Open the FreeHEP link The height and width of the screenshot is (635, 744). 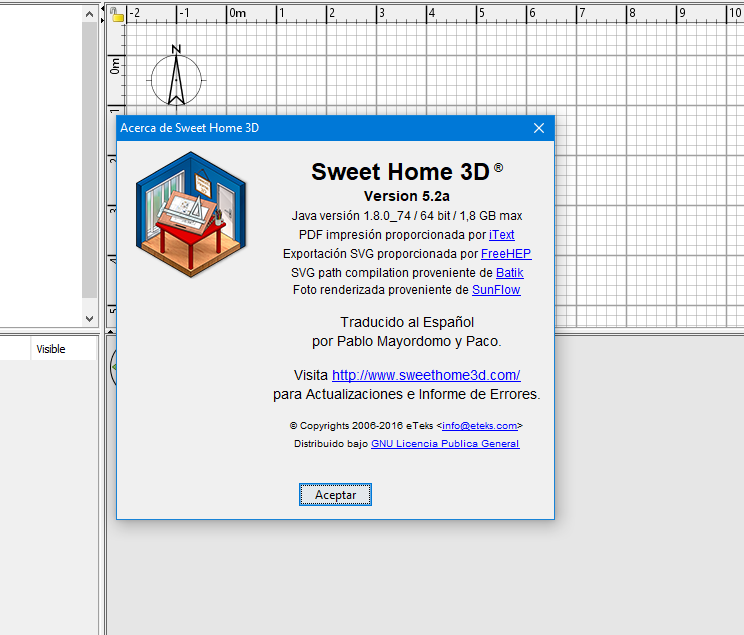click(x=506, y=254)
